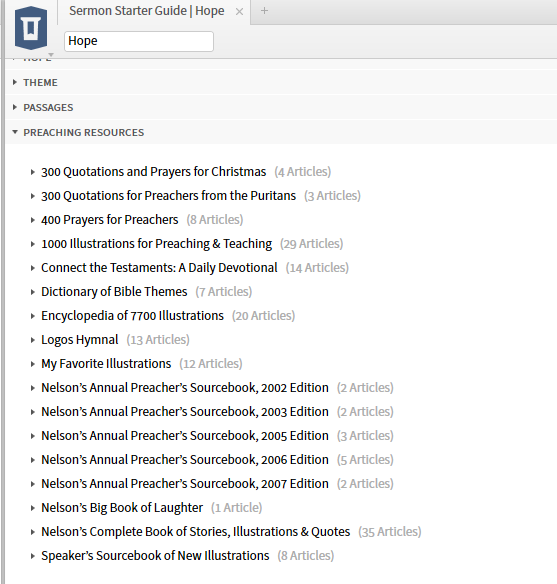Open 400 Prayers for Preachers
Viewport: 557px width, 584px height.
tap(109, 220)
